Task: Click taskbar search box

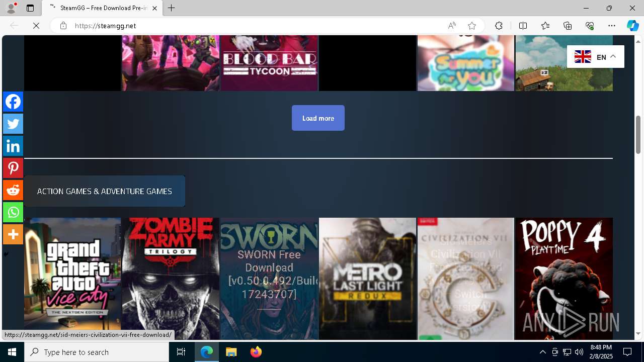Action: point(97,352)
